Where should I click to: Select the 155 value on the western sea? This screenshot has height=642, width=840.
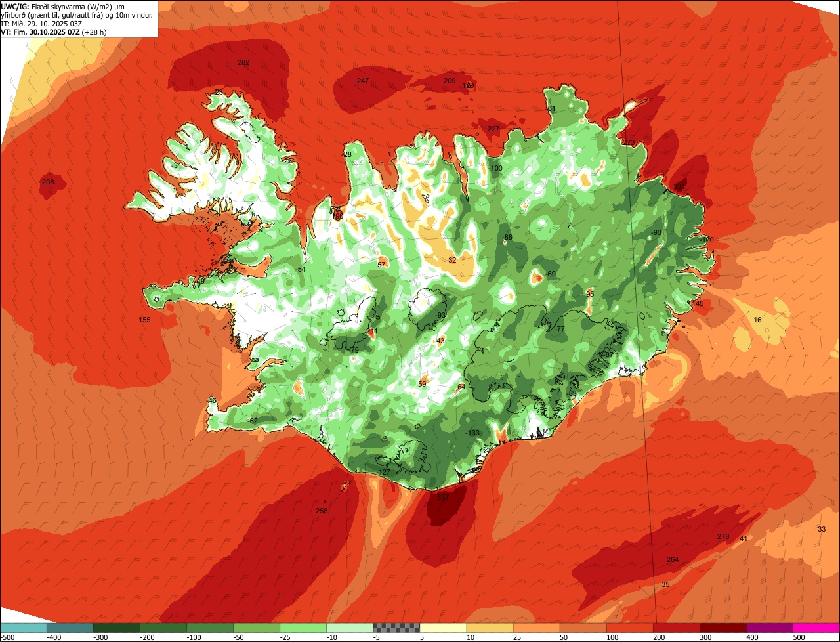145,320
